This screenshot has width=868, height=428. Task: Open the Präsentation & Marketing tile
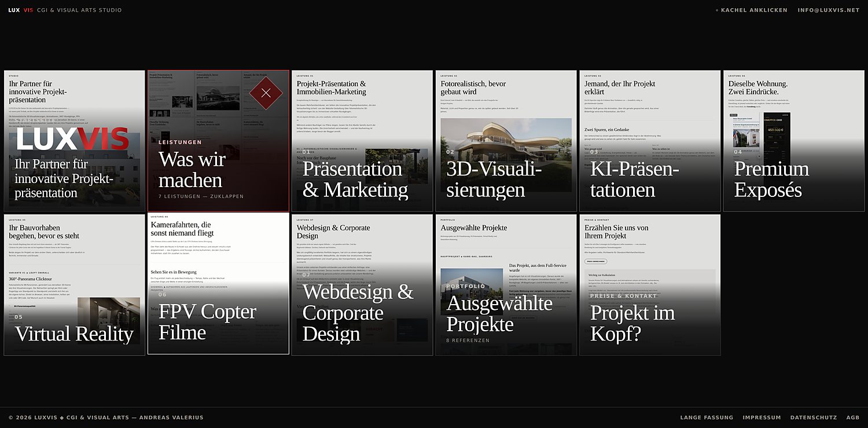362,141
